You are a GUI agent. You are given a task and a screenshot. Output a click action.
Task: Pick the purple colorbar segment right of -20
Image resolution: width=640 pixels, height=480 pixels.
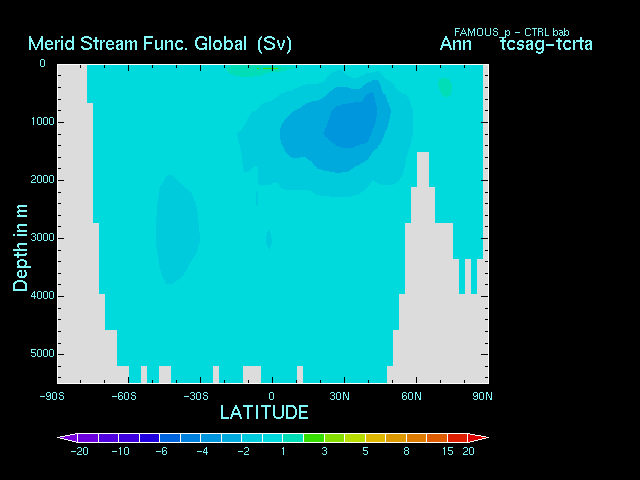point(88,438)
